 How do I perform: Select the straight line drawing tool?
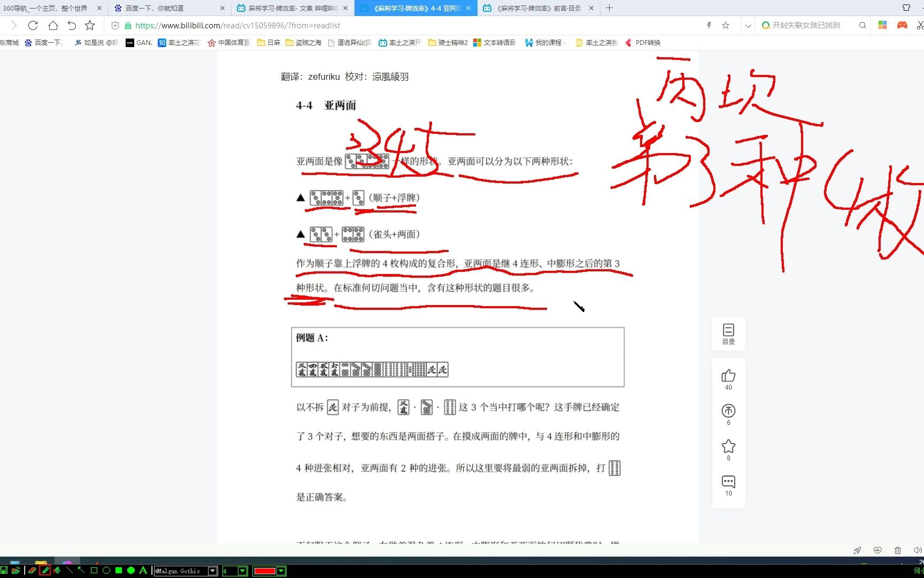click(70, 571)
